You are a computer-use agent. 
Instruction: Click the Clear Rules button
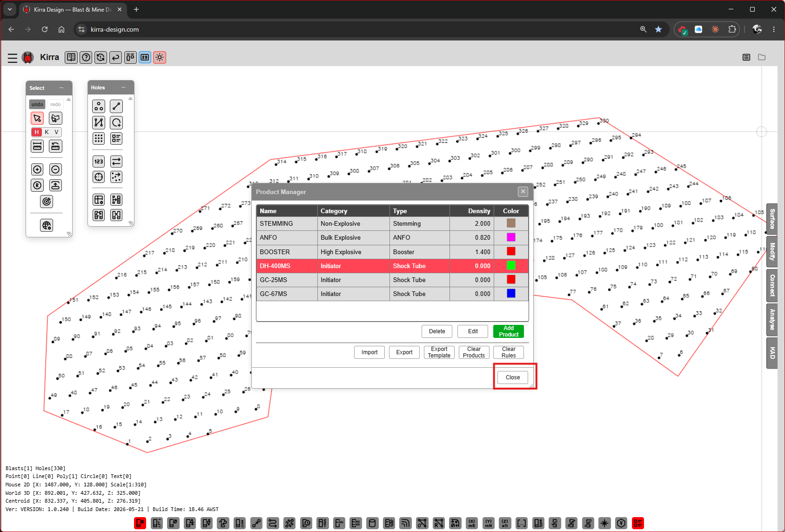click(x=509, y=352)
